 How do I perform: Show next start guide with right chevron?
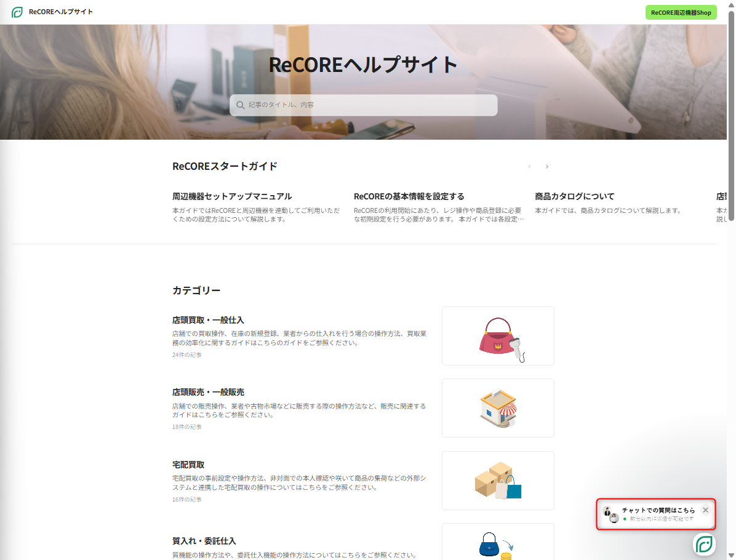pyautogui.click(x=547, y=167)
